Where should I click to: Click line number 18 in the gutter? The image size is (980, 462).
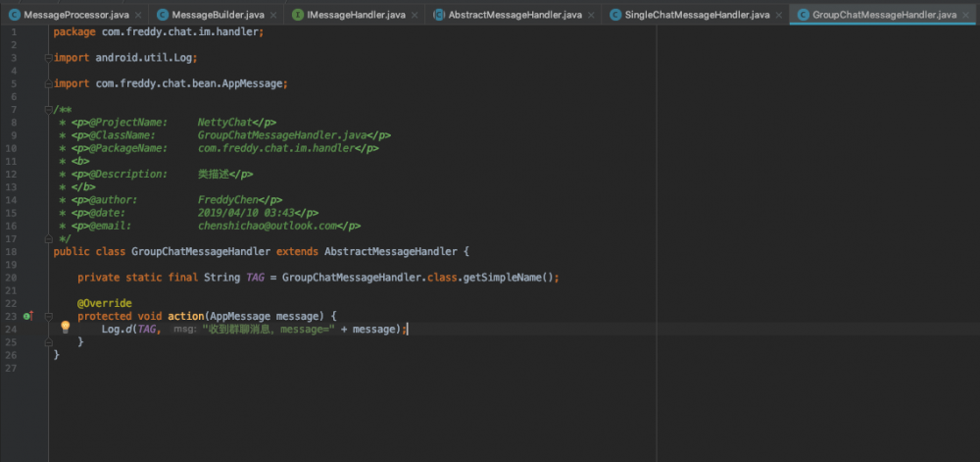(x=10, y=251)
